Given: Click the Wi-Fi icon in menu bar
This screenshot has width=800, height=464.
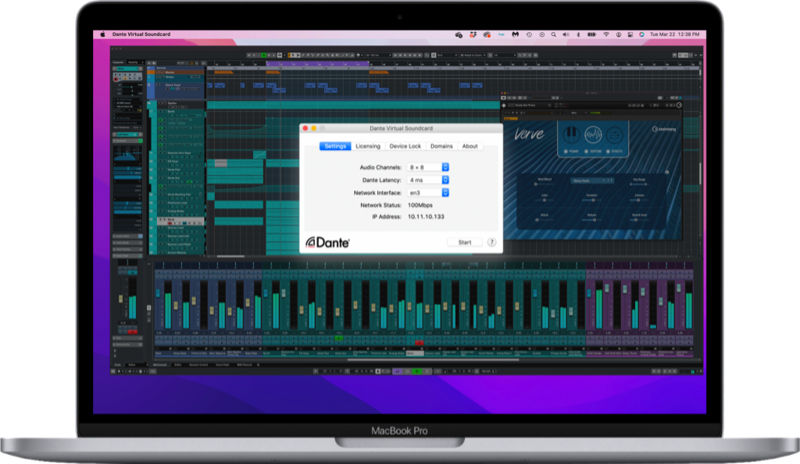Looking at the screenshot, I should click(x=606, y=35).
